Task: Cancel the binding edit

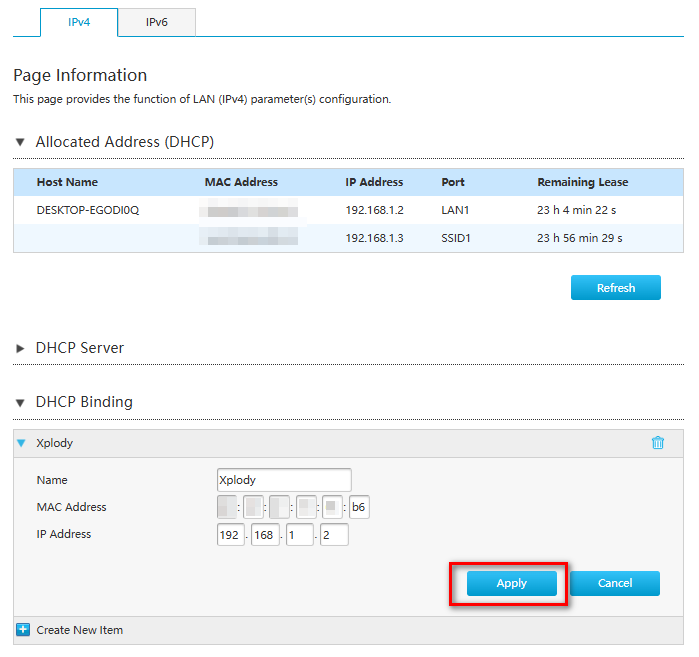Action: pyautogui.click(x=615, y=584)
